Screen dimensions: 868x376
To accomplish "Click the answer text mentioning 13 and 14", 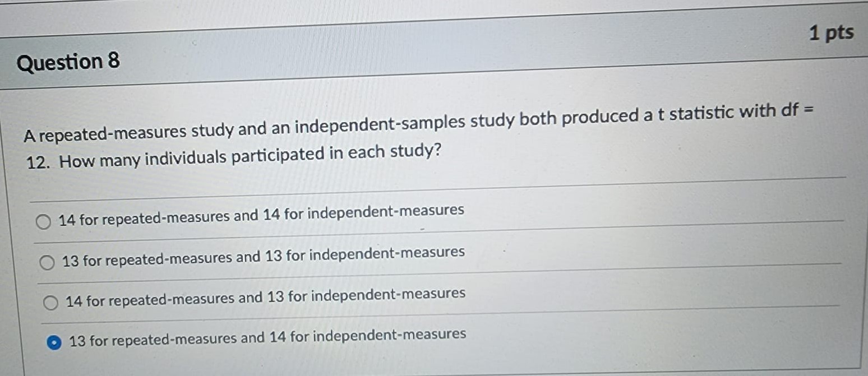I will coord(268,336).
